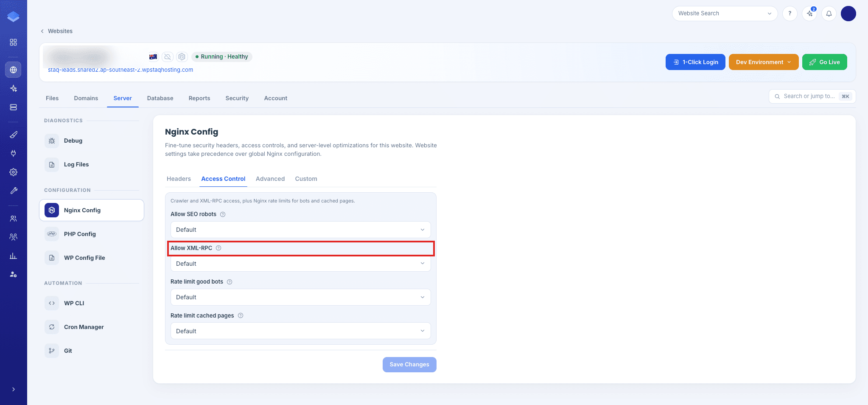Open the server stack icon in sidebar
This screenshot has height=405, width=868.
14,107
